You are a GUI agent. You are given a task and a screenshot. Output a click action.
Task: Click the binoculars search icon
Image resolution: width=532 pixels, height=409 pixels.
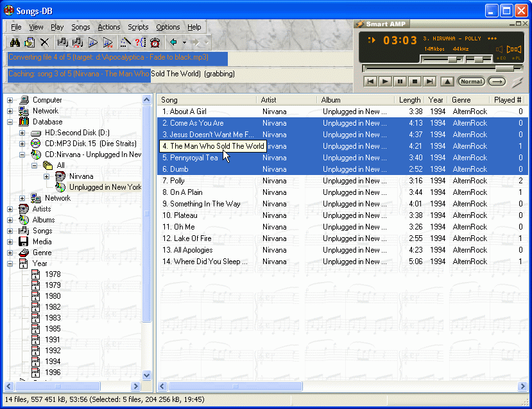coord(15,42)
